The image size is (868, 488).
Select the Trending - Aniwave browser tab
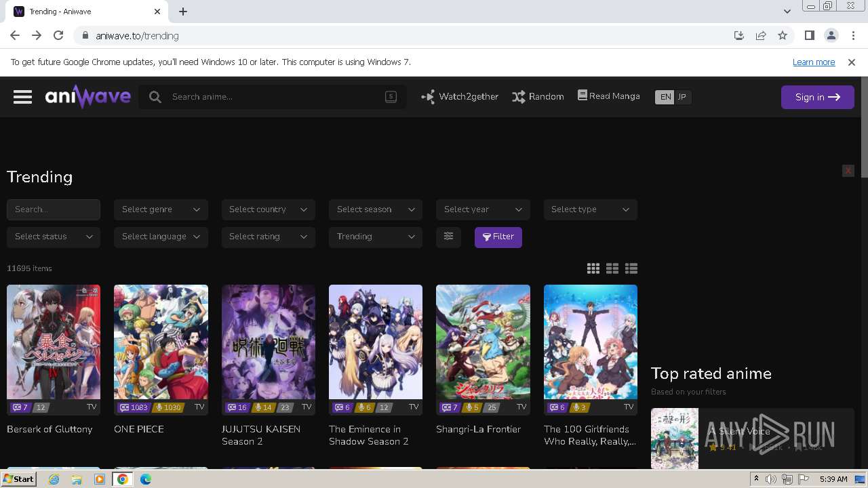pyautogui.click(x=88, y=12)
